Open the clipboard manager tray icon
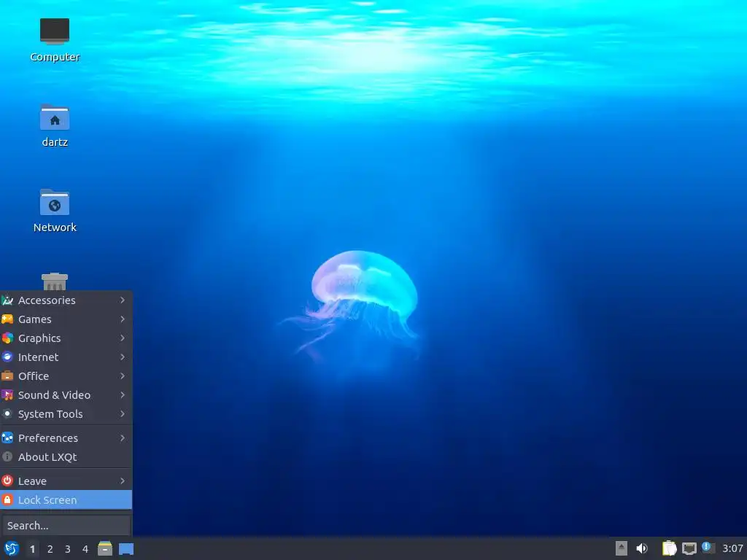Viewport: 747px width, 560px height. point(670,548)
